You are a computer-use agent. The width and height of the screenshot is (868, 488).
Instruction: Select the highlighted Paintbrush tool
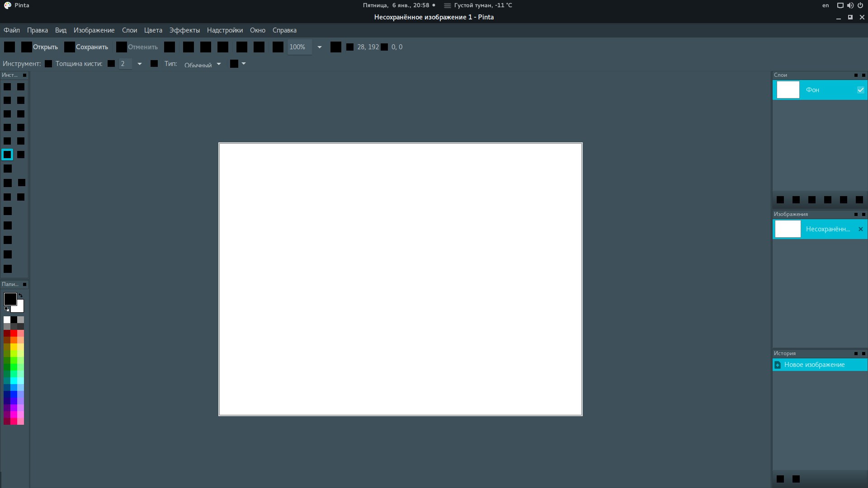[x=7, y=155]
